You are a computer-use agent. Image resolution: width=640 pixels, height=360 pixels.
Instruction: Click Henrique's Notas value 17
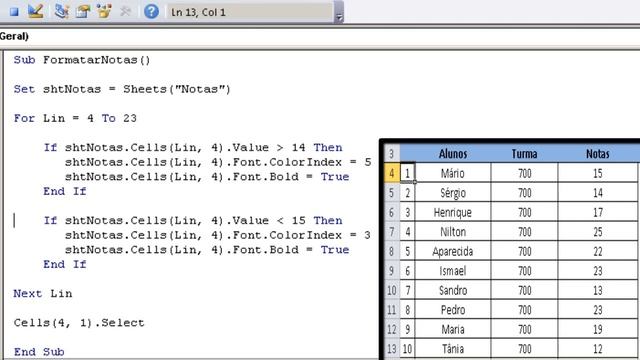(598, 212)
